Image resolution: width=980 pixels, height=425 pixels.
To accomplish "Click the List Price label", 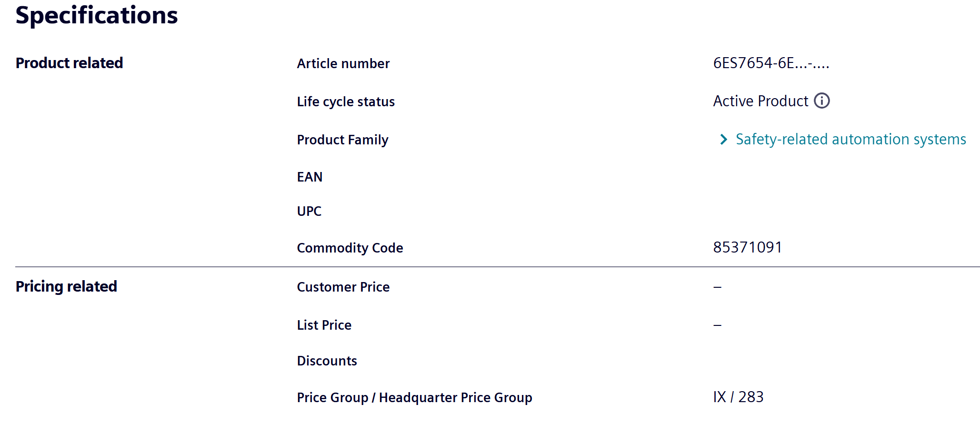I will click(x=324, y=325).
